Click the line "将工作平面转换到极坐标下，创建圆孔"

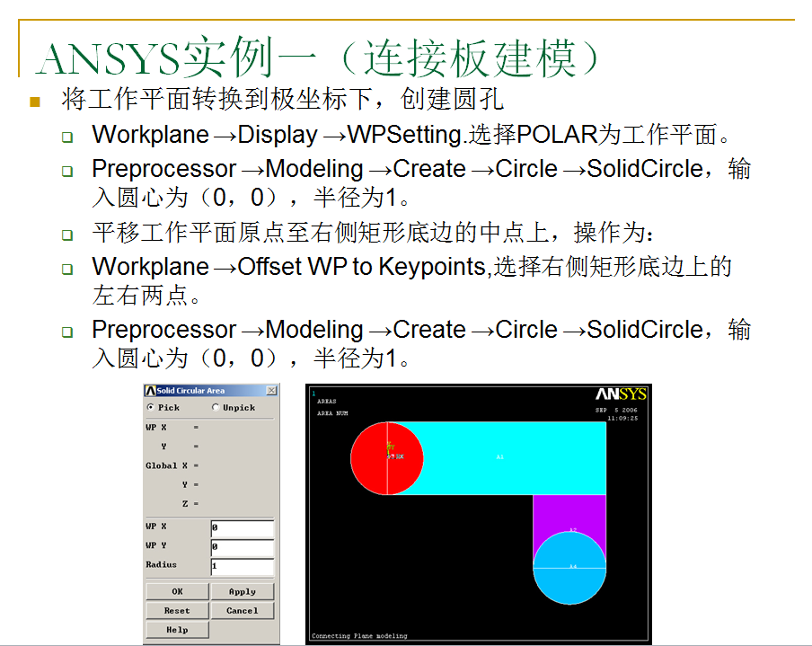click(282, 99)
